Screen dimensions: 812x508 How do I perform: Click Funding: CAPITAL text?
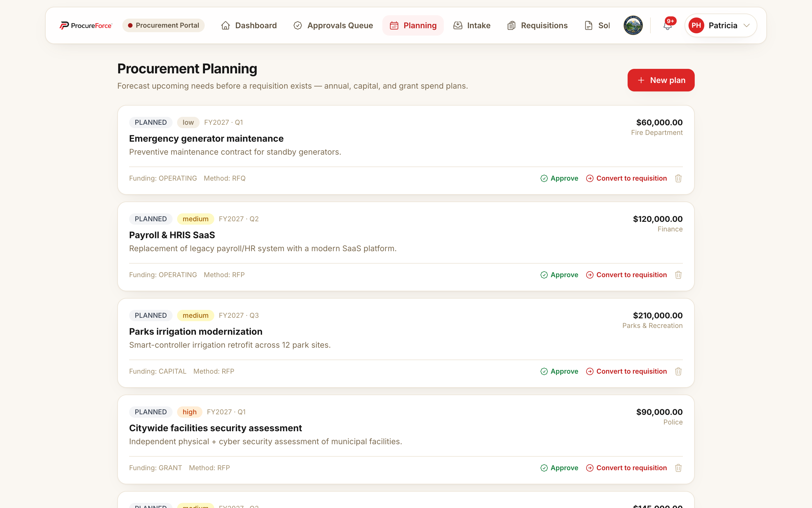point(158,371)
